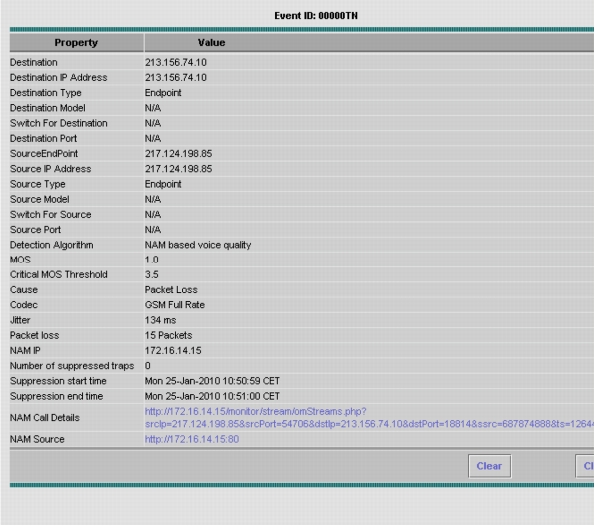The width and height of the screenshot is (596, 526).
Task: Click the Packet loss value 15 Packets
Action: (x=168, y=335)
